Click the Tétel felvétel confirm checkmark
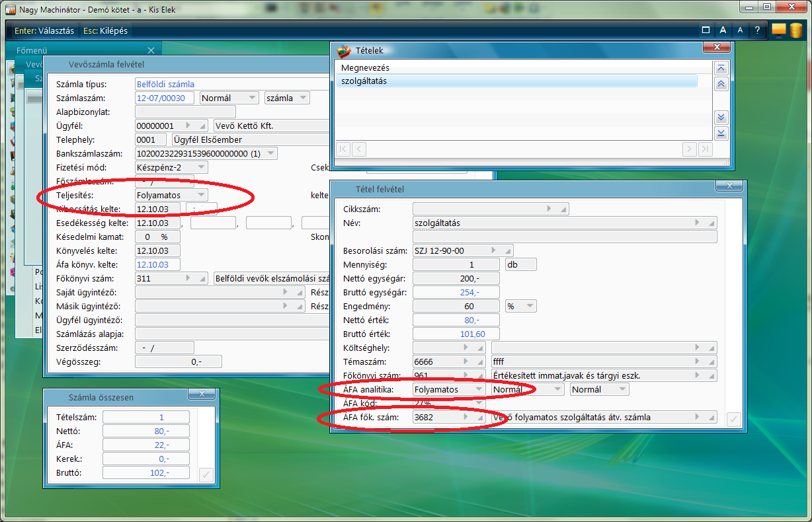 tap(733, 419)
